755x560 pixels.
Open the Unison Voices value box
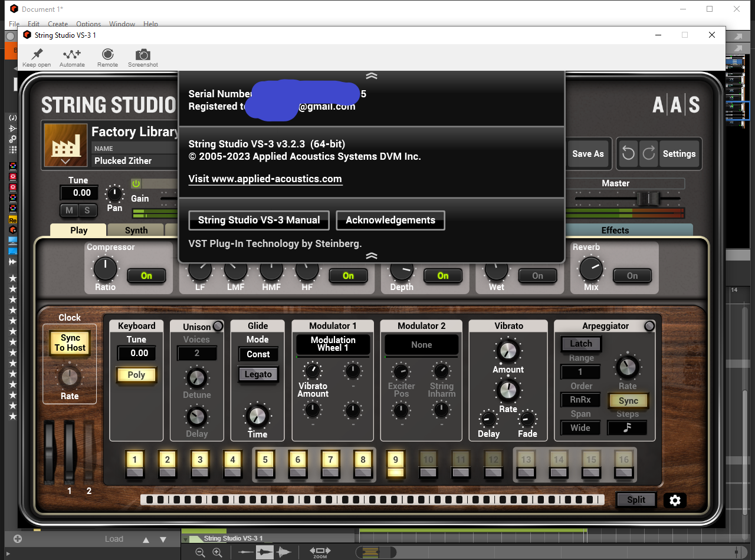(x=197, y=353)
